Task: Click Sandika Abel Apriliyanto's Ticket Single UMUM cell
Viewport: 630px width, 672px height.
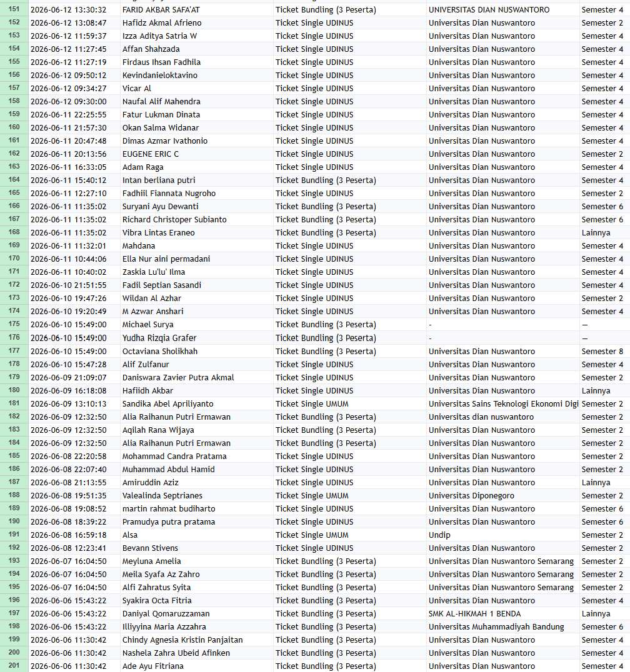Action: tap(350, 403)
